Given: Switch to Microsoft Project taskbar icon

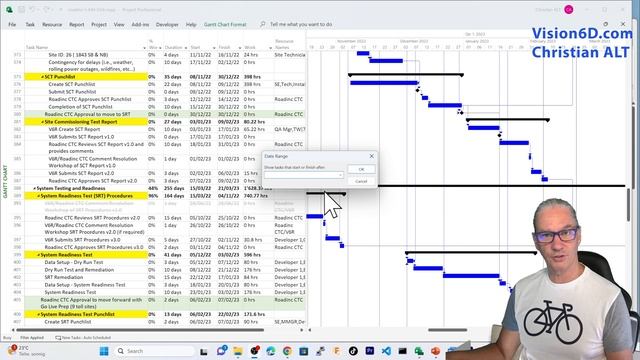Looking at the screenshot, I should coord(419,351).
